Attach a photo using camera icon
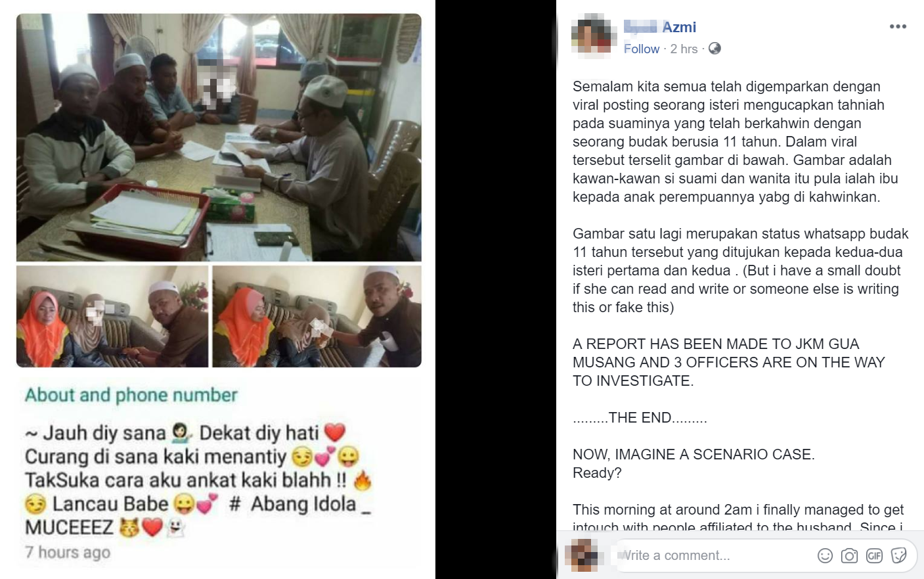This screenshot has height=579, width=924. coord(849,556)
